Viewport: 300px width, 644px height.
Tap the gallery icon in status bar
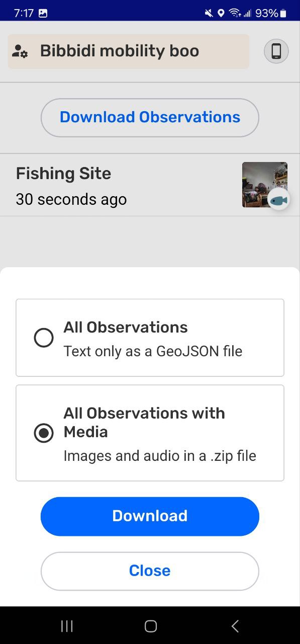43,13
